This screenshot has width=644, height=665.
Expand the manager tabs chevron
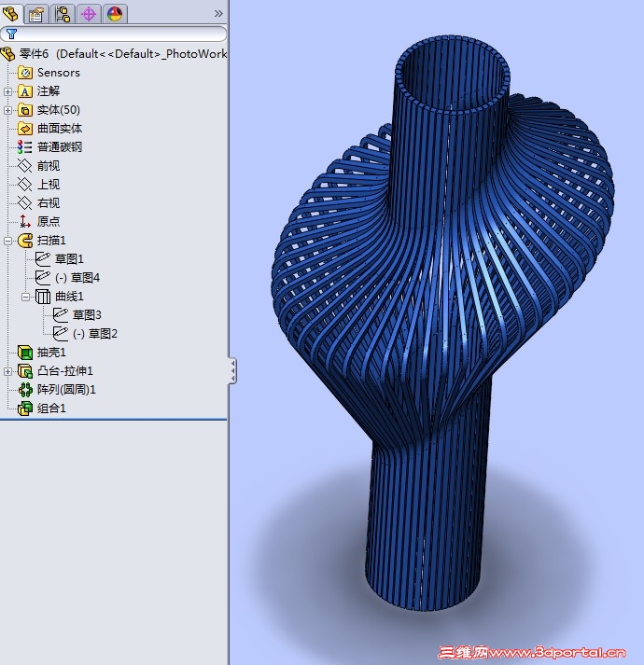click(x=218, y=14)
